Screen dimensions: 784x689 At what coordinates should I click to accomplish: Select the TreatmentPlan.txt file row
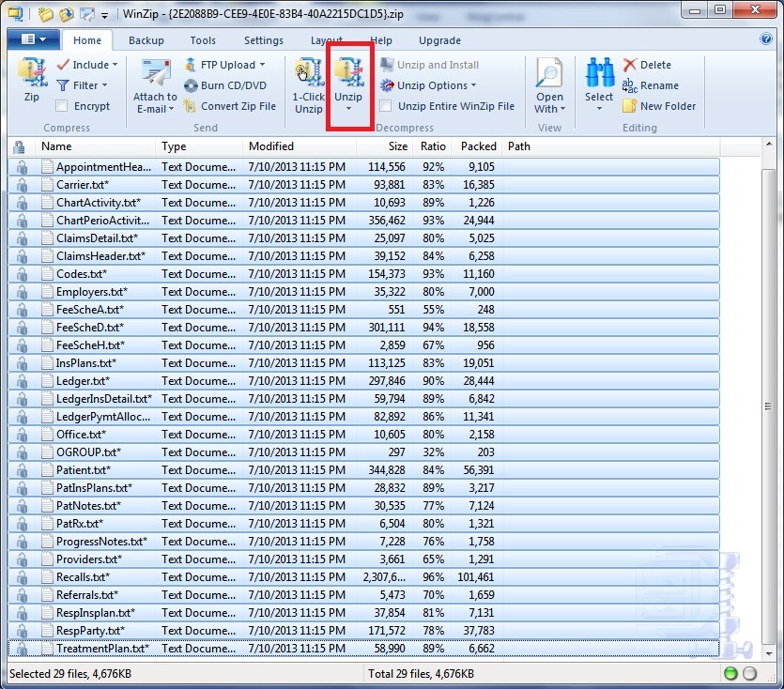(364, 649)
